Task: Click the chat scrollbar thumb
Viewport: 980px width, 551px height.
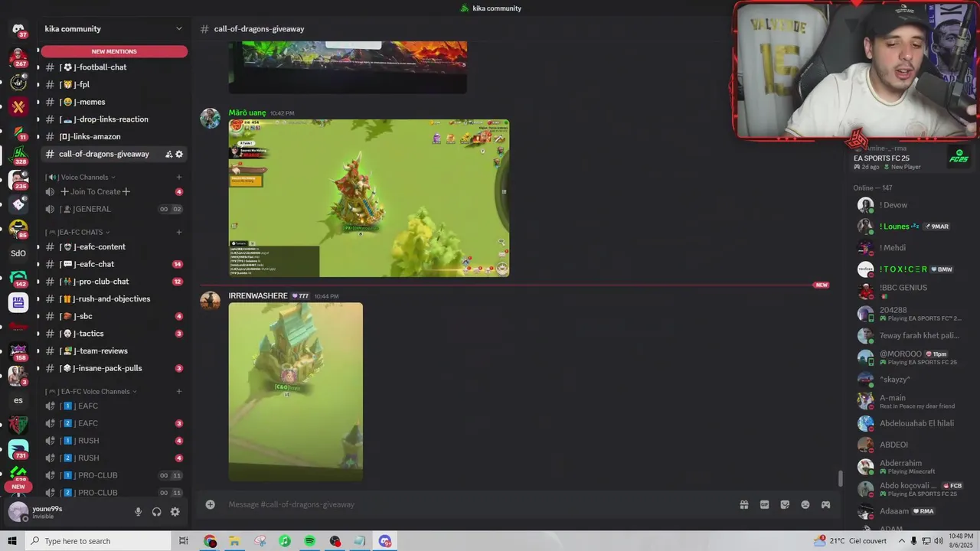Action: click(x=840, y=478)
